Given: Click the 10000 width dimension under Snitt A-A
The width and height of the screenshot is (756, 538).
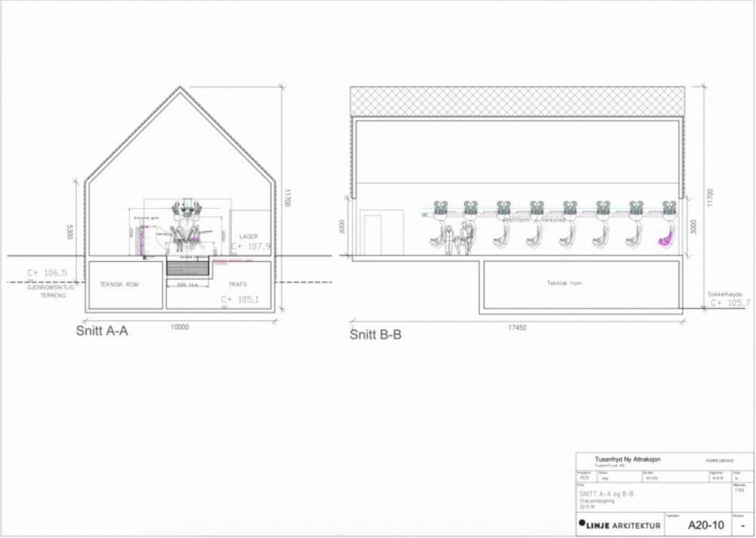Looking at the screenshot, I should click(179, 327).
